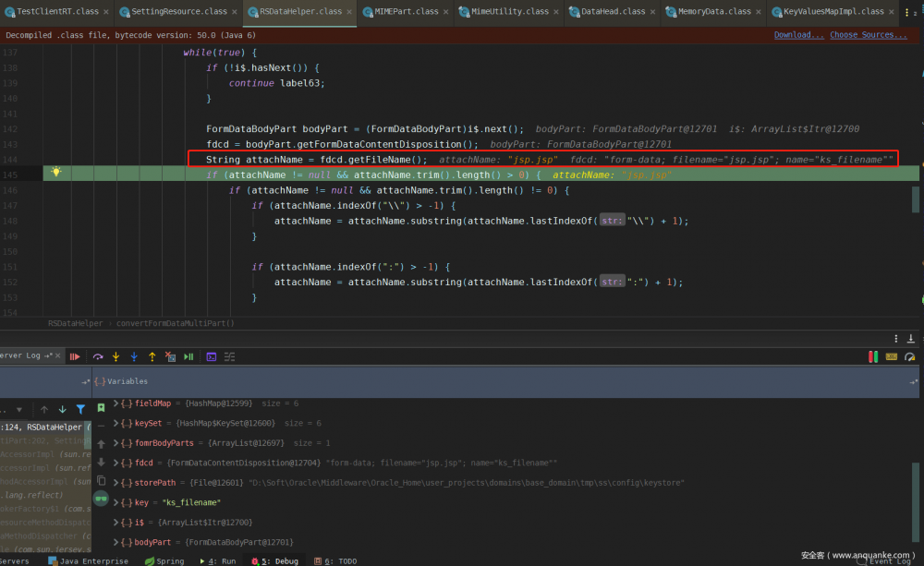Screen dimensions: 924x566
Task: Click the Force Step Into icon
Action: tap(134, 356)
